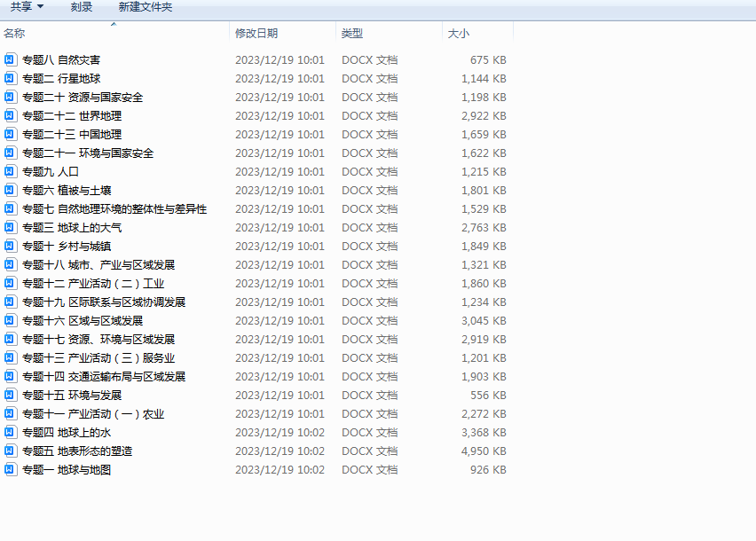756x541 pixels.
Task: Click the docx icon for 专题十二 产业活动（二）工业
Action: click(10, 283)
